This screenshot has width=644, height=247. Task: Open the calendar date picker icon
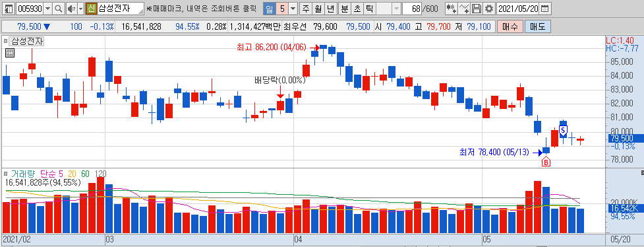point(544,8)
